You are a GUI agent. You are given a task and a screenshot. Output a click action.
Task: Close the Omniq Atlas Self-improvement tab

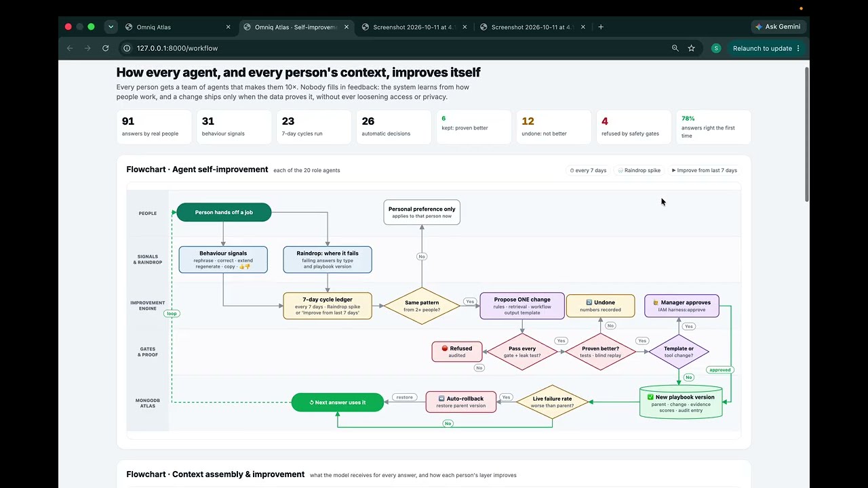(347, 27)
